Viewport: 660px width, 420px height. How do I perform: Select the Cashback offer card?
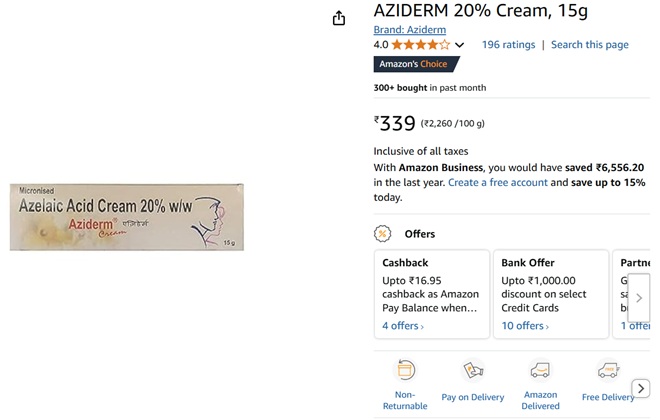(431, 294)
